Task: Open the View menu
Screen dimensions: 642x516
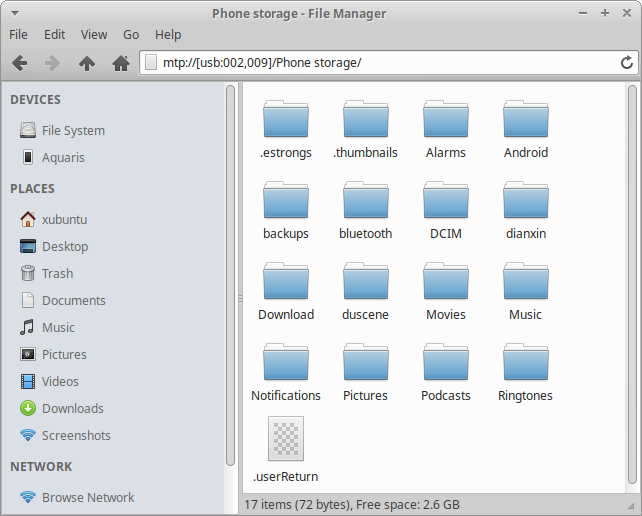Action: coord(94,34)
